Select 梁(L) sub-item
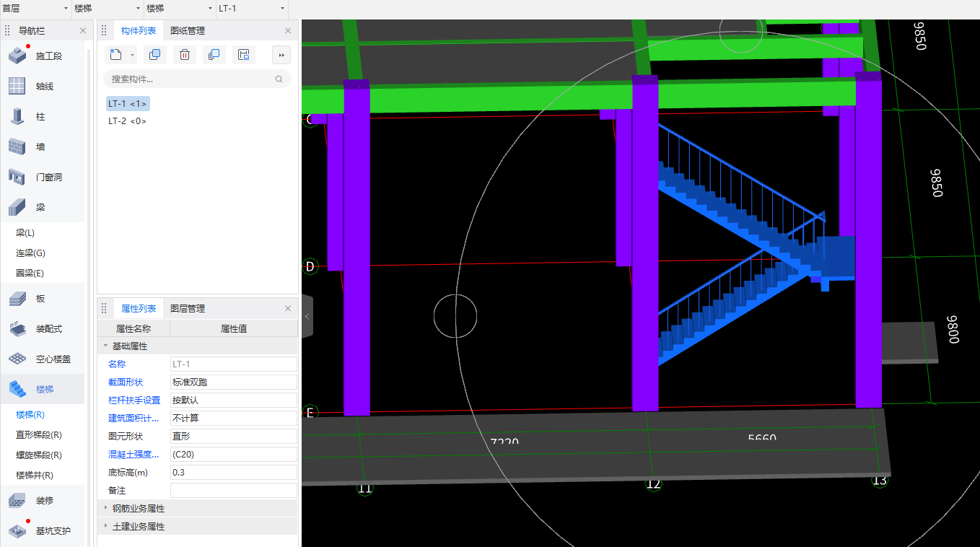980x547 pixels. 25,233
